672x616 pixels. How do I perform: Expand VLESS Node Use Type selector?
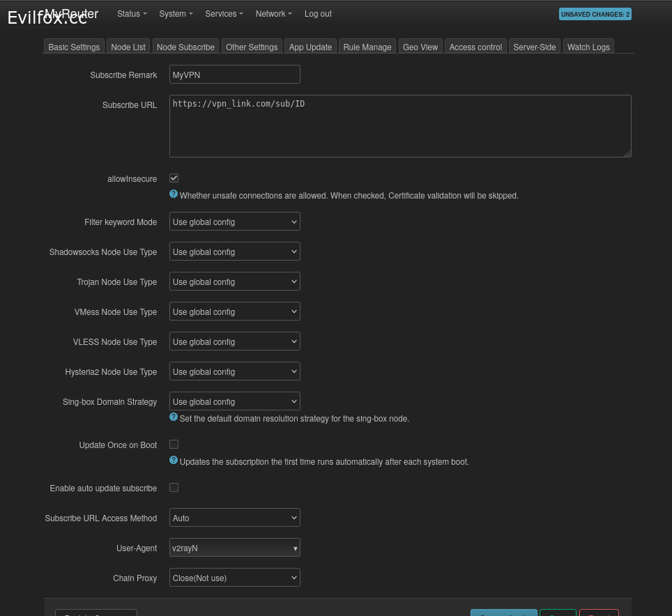234,341
